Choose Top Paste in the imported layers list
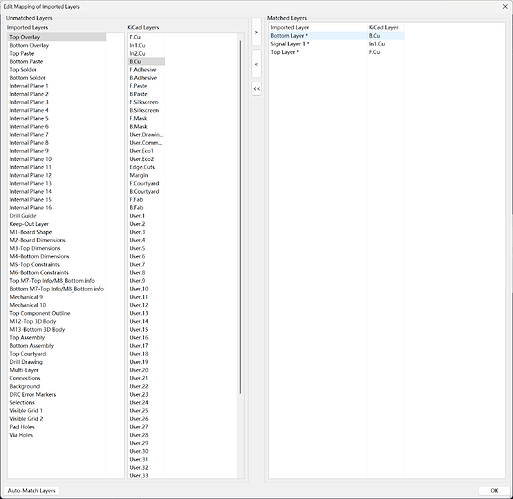513x499 pixels. coord(22,53)
